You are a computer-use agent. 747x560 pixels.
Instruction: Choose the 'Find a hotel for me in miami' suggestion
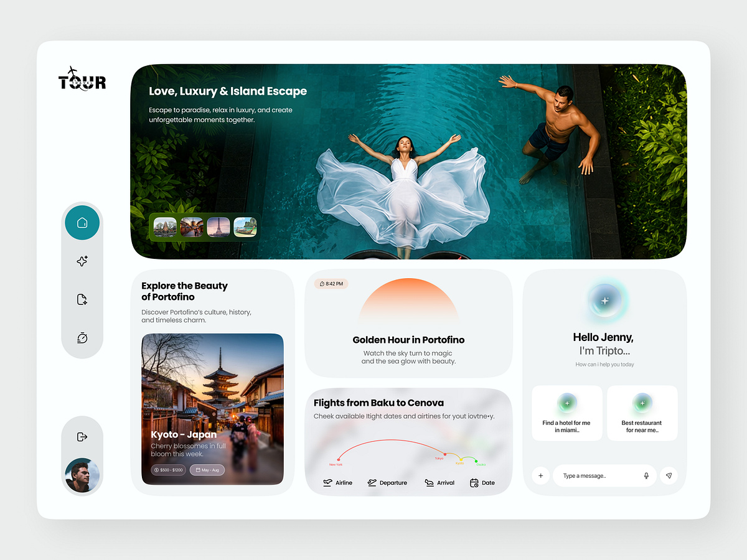click(566, 413)
